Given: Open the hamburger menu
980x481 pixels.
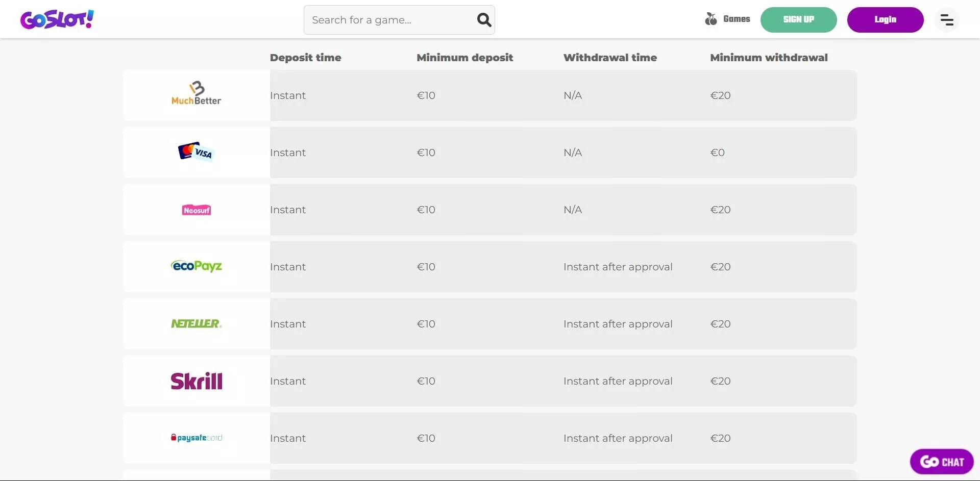Looking at the screenshot, I should [x=947, y=20].
